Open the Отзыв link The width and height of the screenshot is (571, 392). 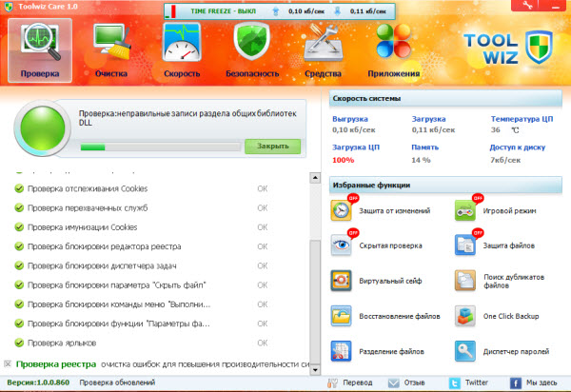coord(414,382)
